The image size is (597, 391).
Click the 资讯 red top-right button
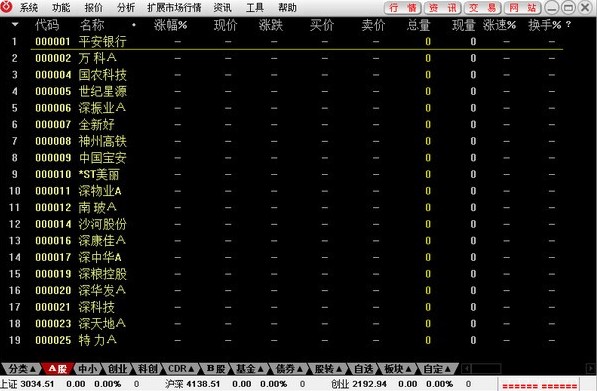tap(442, 8)
